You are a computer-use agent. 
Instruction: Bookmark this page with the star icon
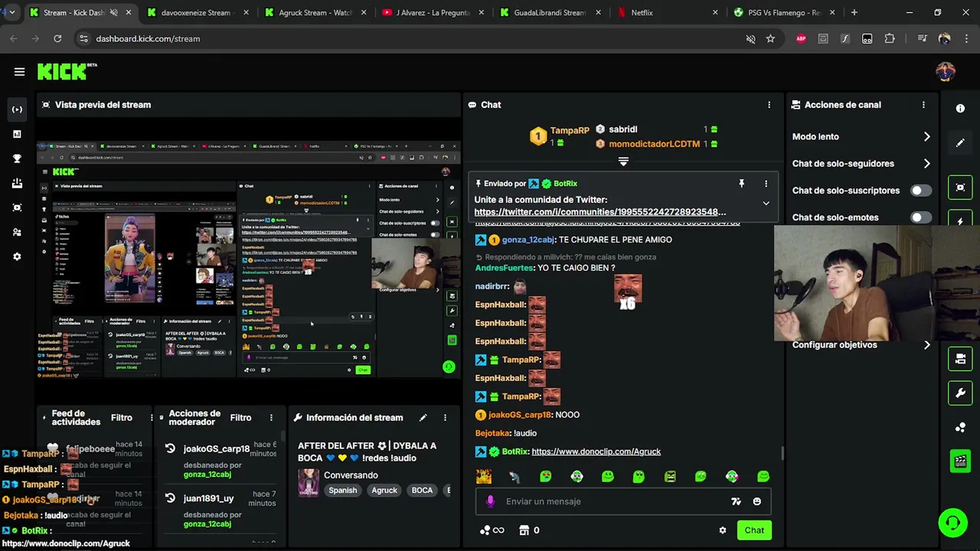(770, 38)
